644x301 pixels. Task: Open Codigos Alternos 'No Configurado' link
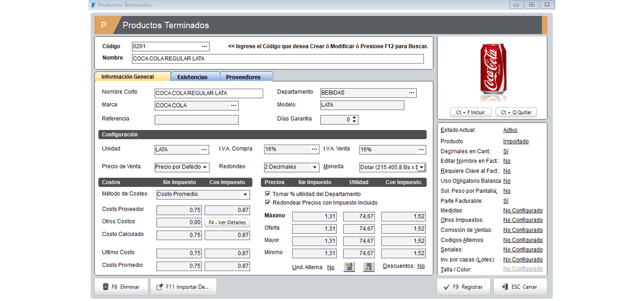click(523, 240)
